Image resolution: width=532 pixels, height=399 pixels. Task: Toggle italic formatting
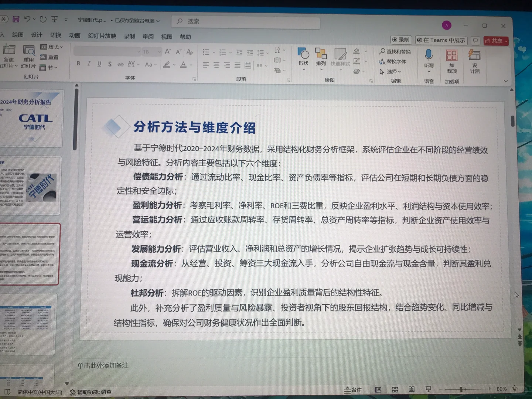[x=89, y=64]
